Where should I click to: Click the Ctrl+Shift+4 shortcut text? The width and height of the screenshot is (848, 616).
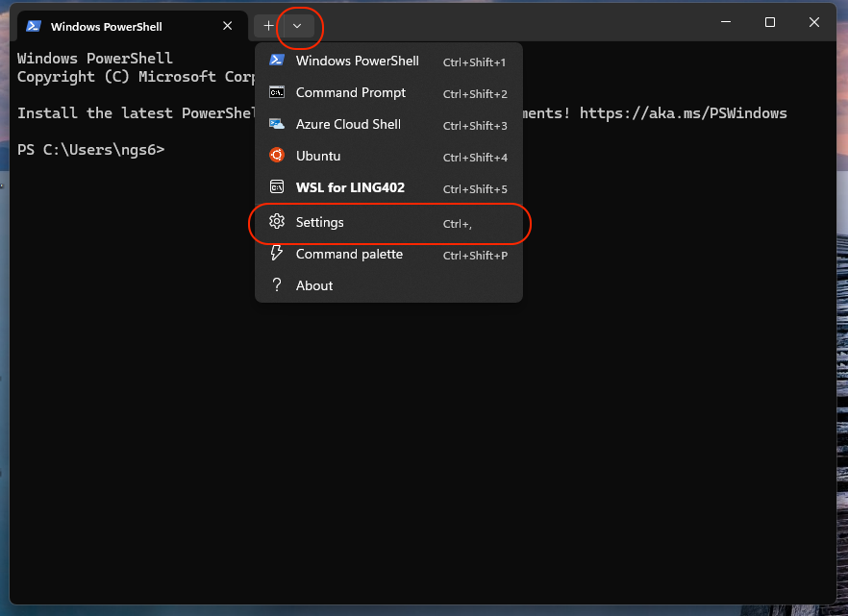[x=475, y=158]
